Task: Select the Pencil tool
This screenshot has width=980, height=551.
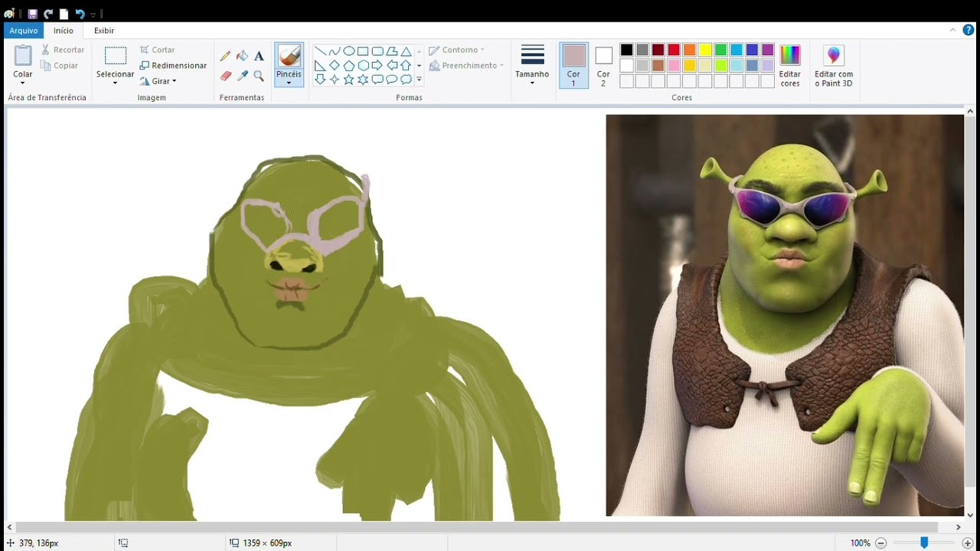Action: (x=225, y=56)
